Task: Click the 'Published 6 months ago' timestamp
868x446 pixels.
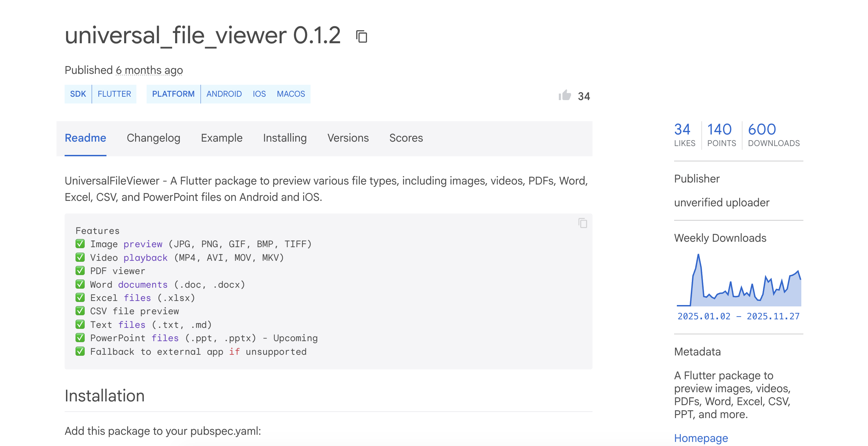Action: tap(124, 70)
